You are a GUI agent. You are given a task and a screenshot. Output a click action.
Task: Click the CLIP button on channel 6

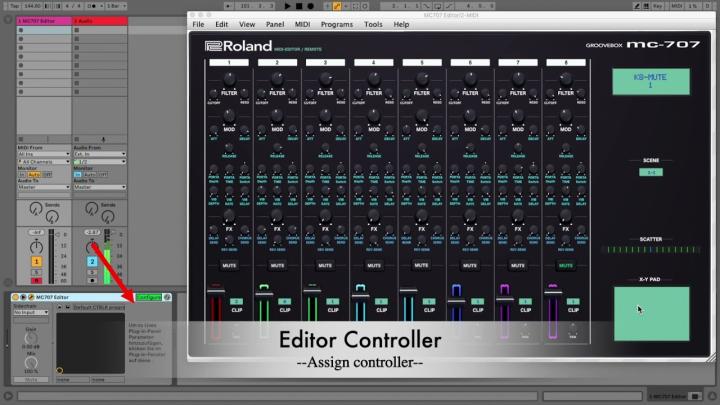point(477,302)
